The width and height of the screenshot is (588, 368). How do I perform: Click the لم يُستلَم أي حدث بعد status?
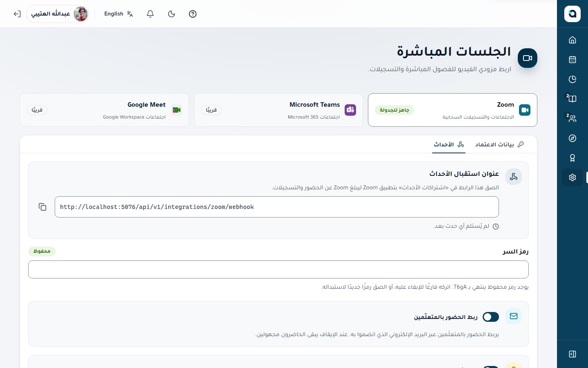tap(466, 226)
